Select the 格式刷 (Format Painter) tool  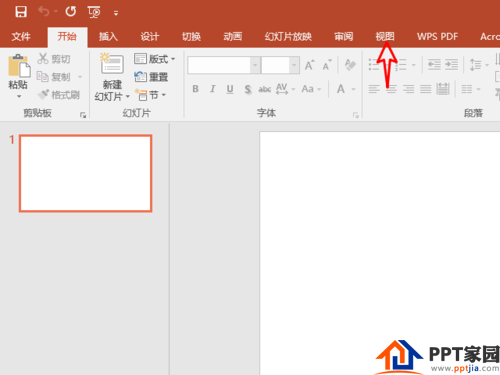[59, 95]
